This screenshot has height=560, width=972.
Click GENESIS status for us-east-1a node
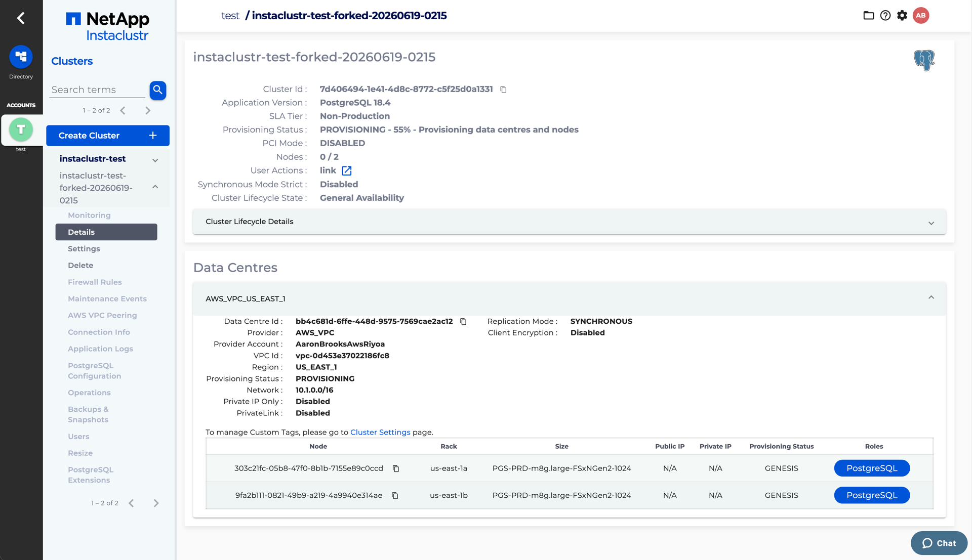pos(781,468)
